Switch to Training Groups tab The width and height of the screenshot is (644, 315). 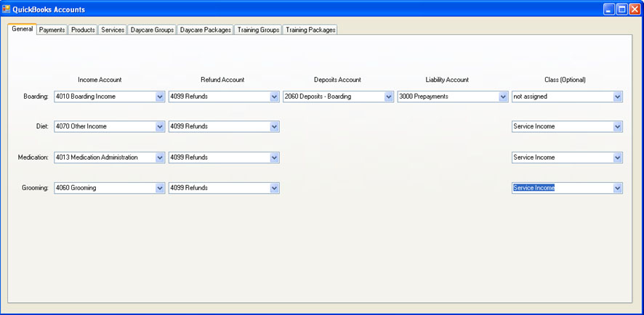pyautogui.click(x=258, y=30)
